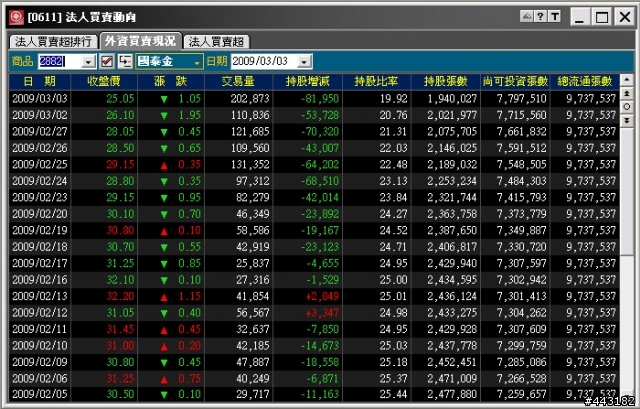This screenshot has height=409, width=640.
Task: Click the 總流通張數 column header
Action: 585,82
